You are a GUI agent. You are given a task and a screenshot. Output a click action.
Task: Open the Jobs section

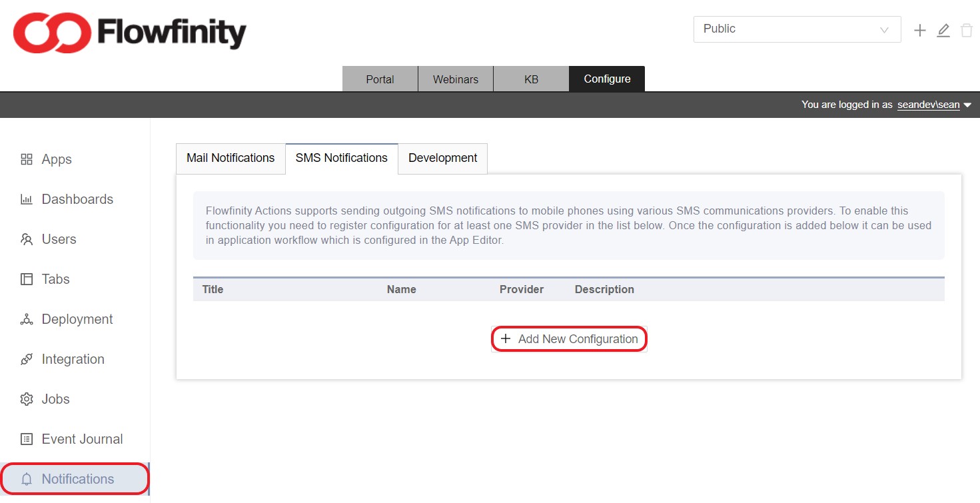coord(27,398)
